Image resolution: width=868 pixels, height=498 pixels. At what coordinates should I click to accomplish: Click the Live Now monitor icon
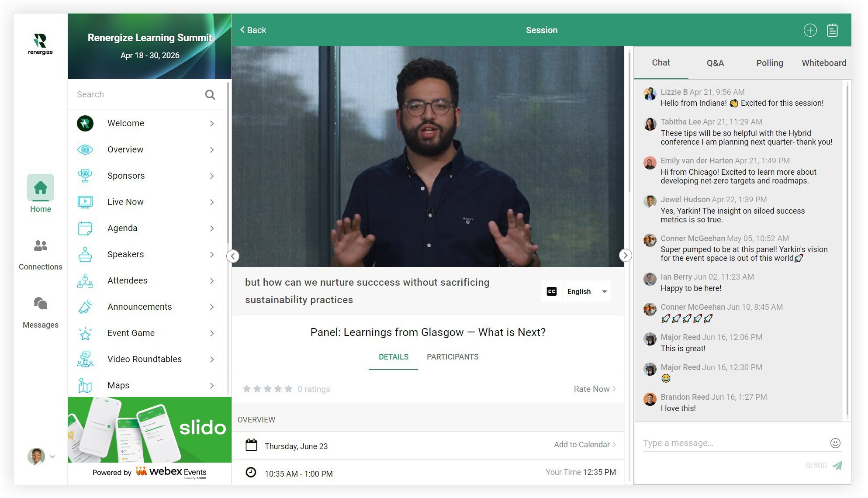coord(85,202)
